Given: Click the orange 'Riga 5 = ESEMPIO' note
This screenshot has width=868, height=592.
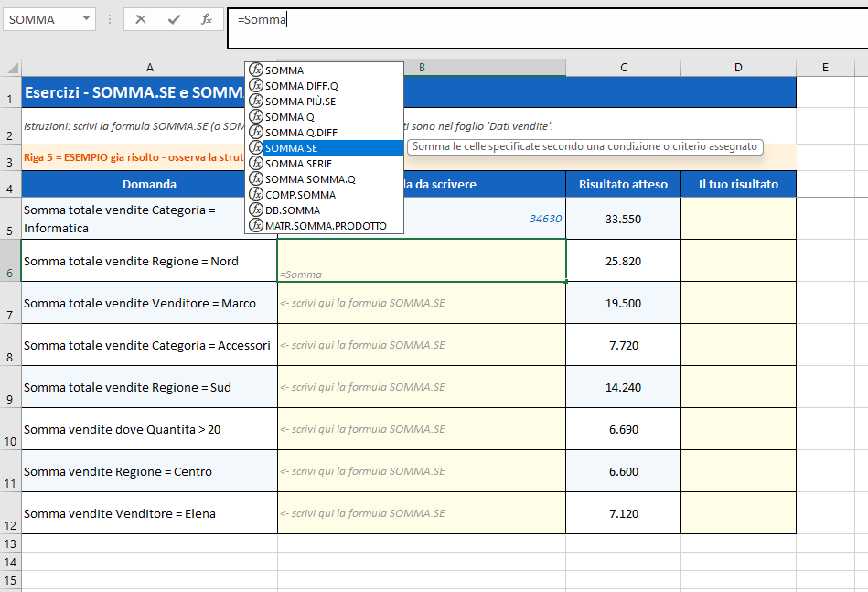Looking at the screenshot, I should [x=133, y=157].
